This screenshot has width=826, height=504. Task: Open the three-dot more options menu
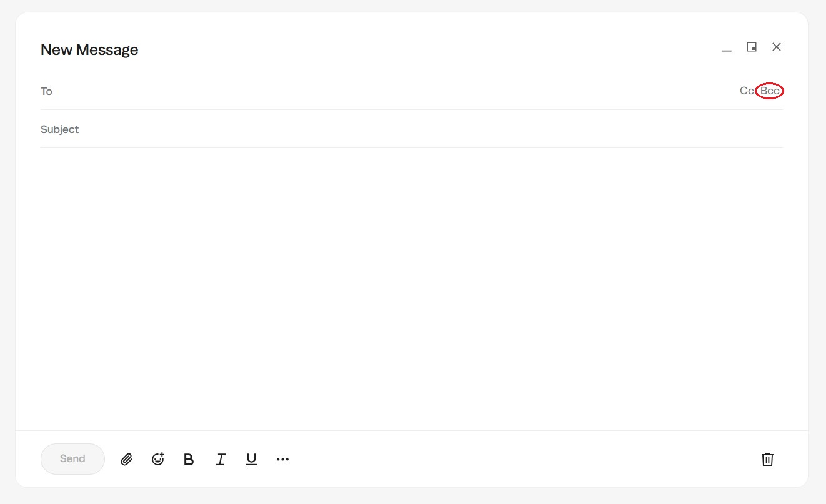point(282,460)
